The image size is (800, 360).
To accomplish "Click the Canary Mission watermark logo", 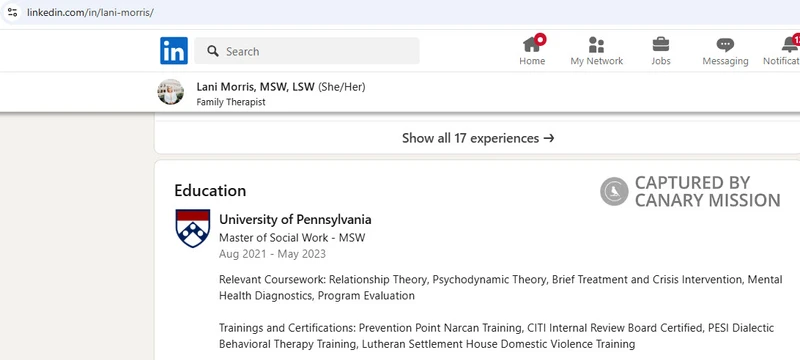I will tap(614, 192).
